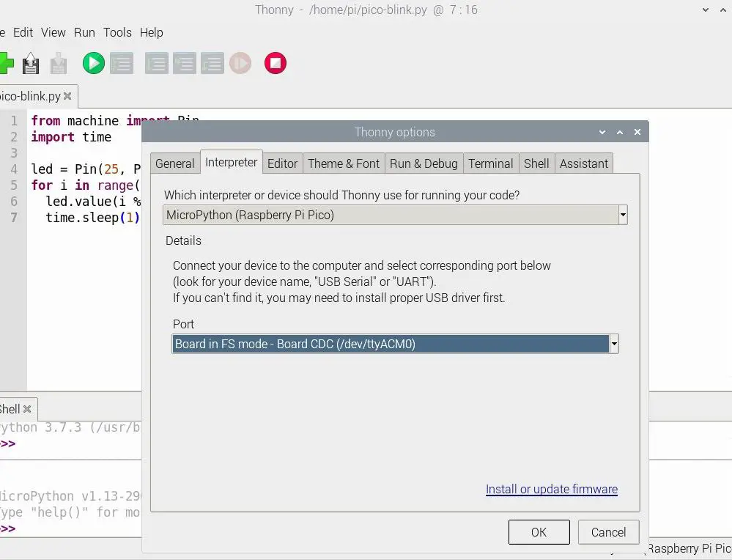
Task: Switch to the Terminal options tab
Action: click(x=491, y=164)
